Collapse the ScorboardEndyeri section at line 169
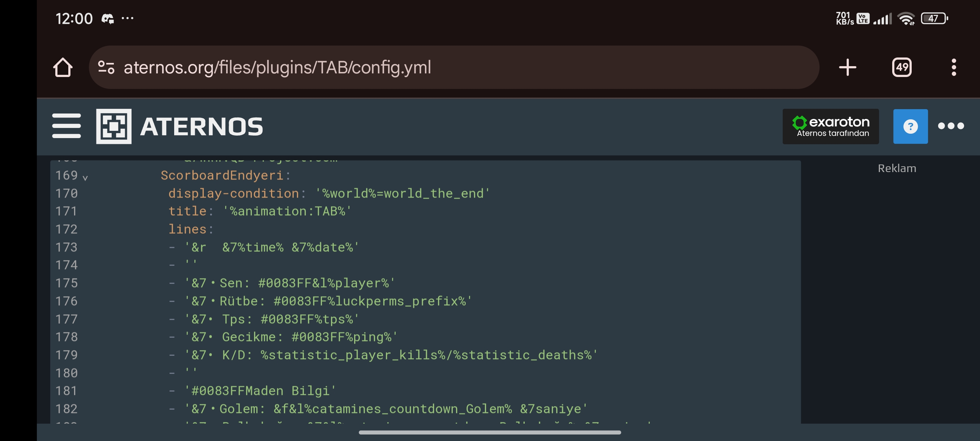 [x=85, y=177]
